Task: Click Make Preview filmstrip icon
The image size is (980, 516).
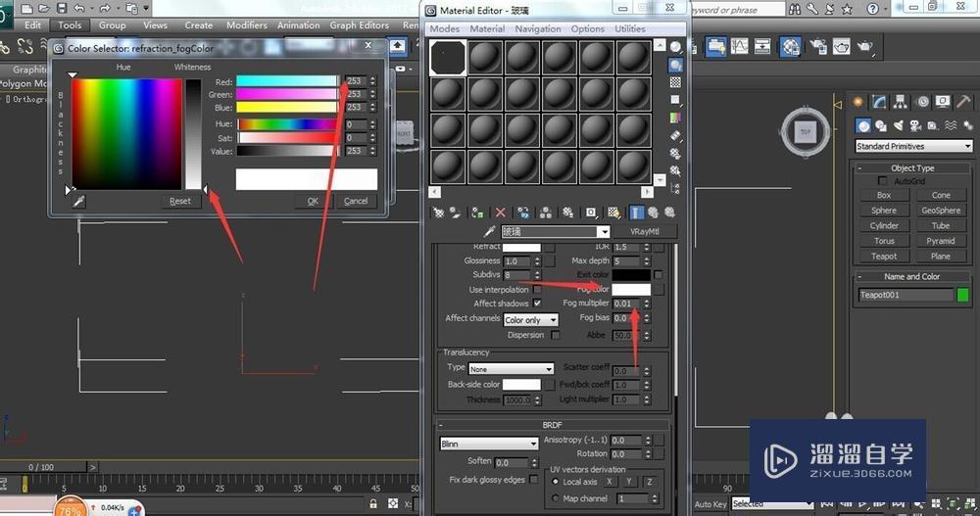Action: point(675,135)
